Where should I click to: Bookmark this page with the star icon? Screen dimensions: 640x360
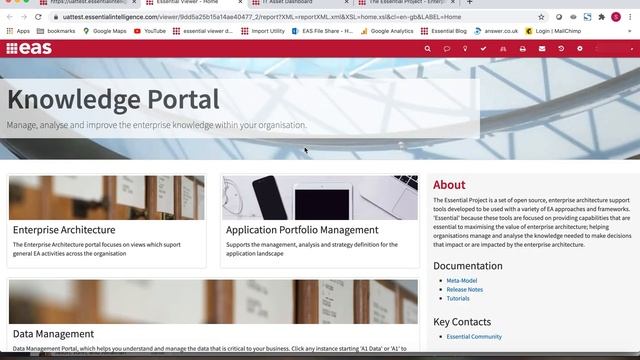pyautogui.click(x=541, y=17)
